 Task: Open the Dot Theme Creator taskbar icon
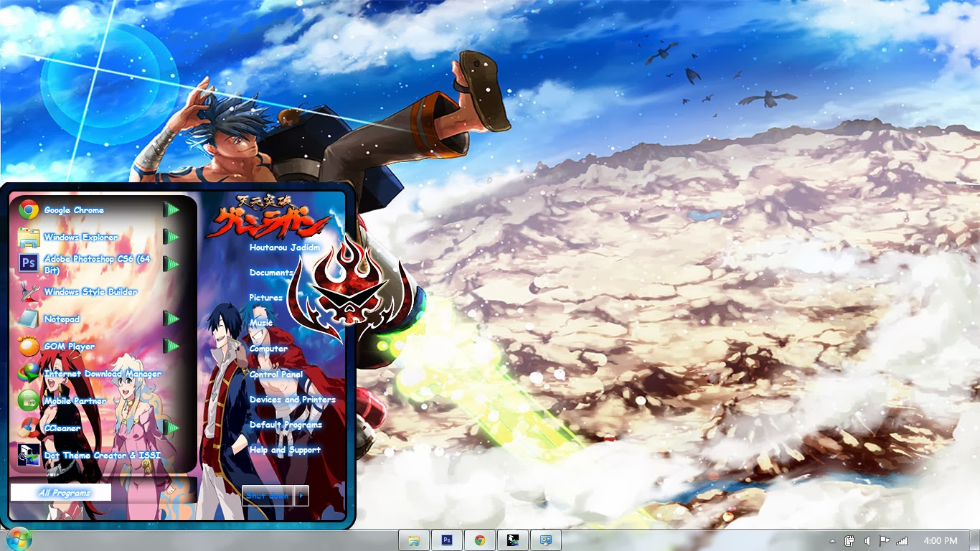click(x=513, y=540)
